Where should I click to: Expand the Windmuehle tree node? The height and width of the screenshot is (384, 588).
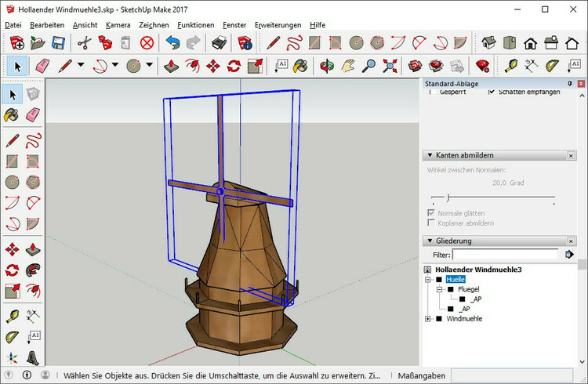(x=428, y=319)
